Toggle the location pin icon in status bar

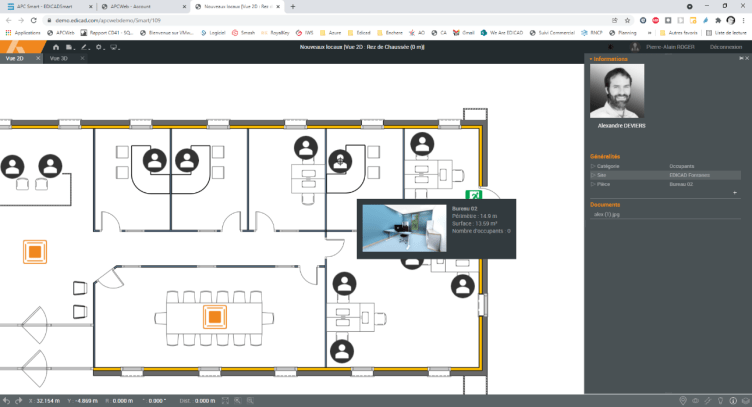click(683, 401)
